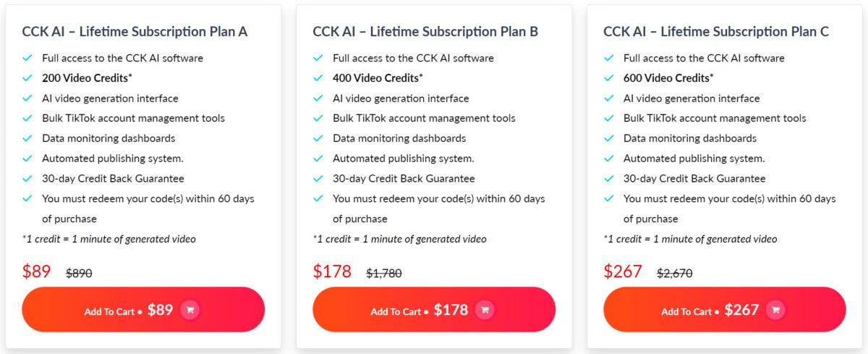Click Plan A credit footnote text
This screenshot has height=354, width=868.
tap(109, 239)
